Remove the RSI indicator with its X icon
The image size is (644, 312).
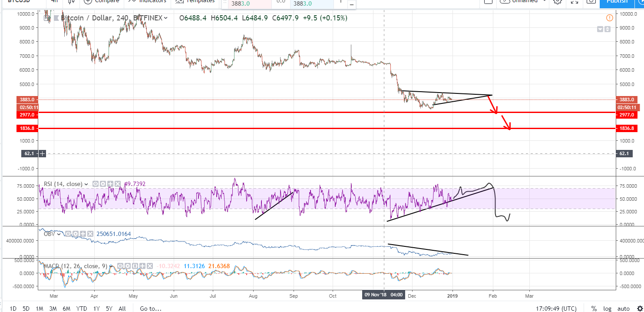coord(118,184)
